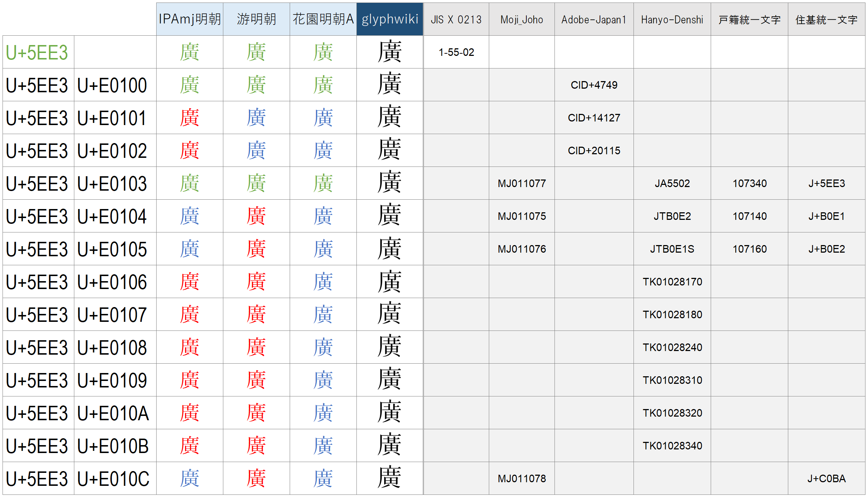Select the TK01028310 cell

pyautogui.click(x=672, y=380)
